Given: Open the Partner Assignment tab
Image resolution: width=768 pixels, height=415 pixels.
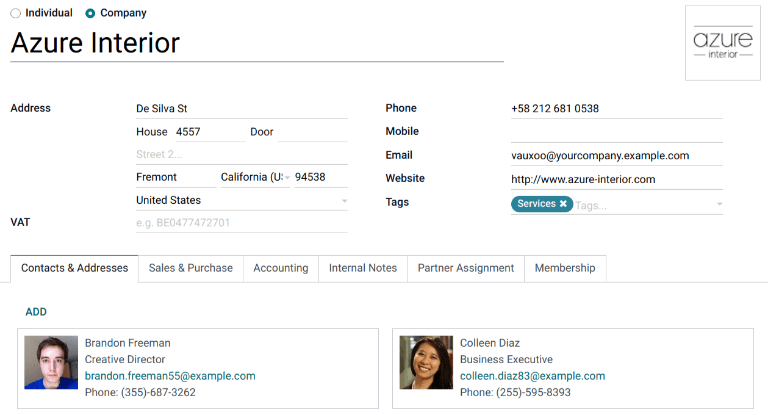Looking at the screenshot, I should [x=465, y=268].
